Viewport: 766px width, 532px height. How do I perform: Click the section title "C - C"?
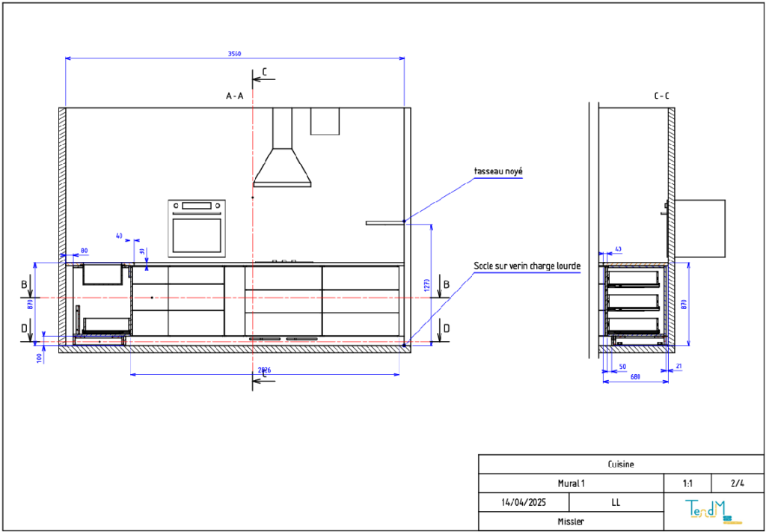click(661, 97)
